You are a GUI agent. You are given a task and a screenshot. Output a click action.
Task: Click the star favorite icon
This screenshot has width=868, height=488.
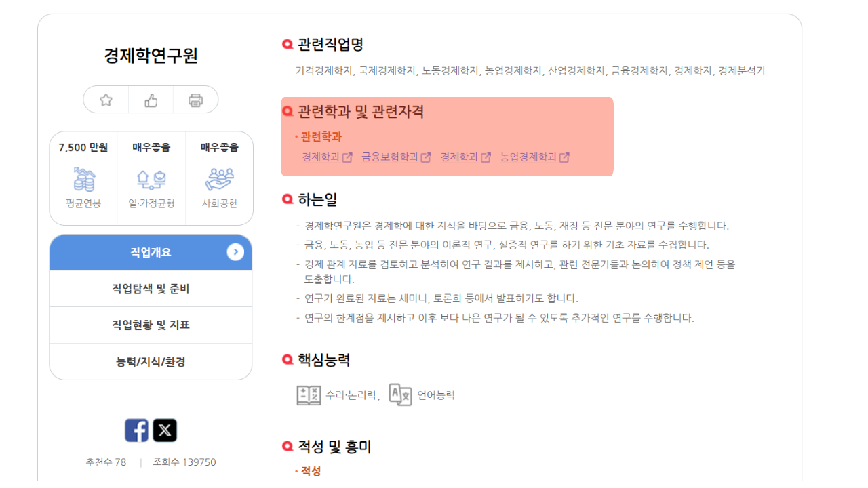tap(105, 99)
